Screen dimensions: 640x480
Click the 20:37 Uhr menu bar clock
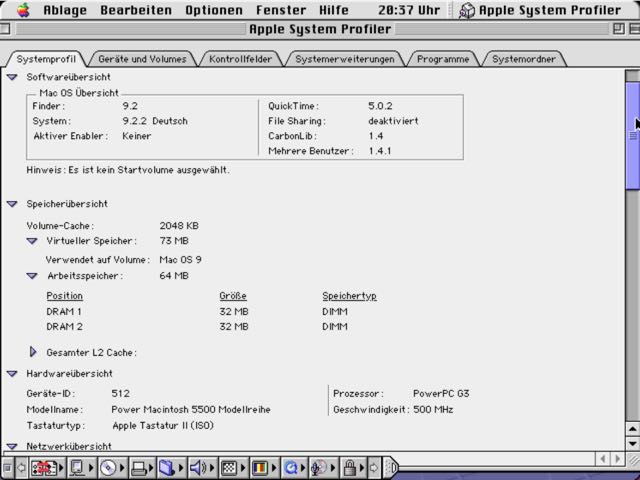point(409,10)
